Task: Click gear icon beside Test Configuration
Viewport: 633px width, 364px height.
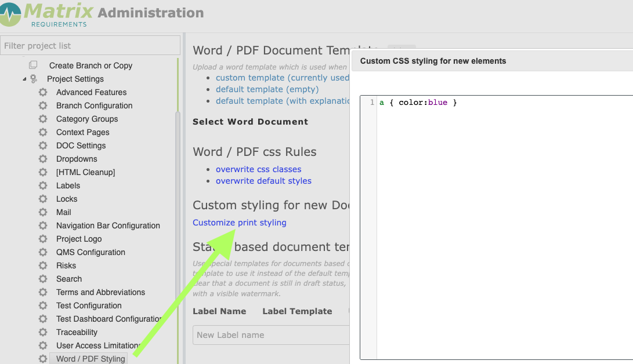Action: (x=43, y=305)
